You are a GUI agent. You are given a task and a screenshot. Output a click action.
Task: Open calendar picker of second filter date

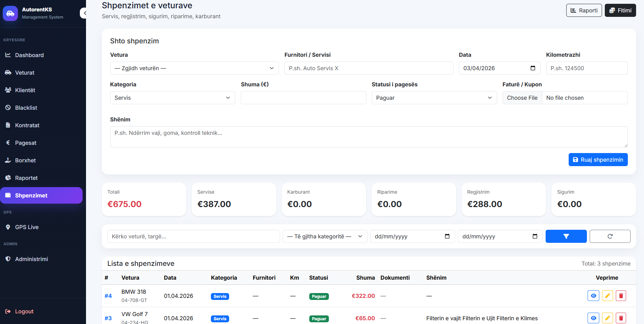(x=535, y=236)
